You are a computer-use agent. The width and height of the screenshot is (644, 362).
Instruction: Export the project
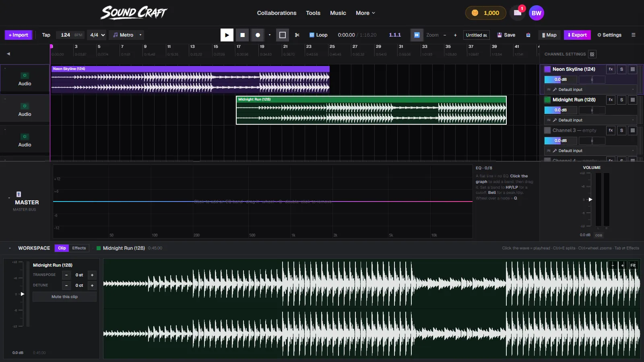point(577,35)
